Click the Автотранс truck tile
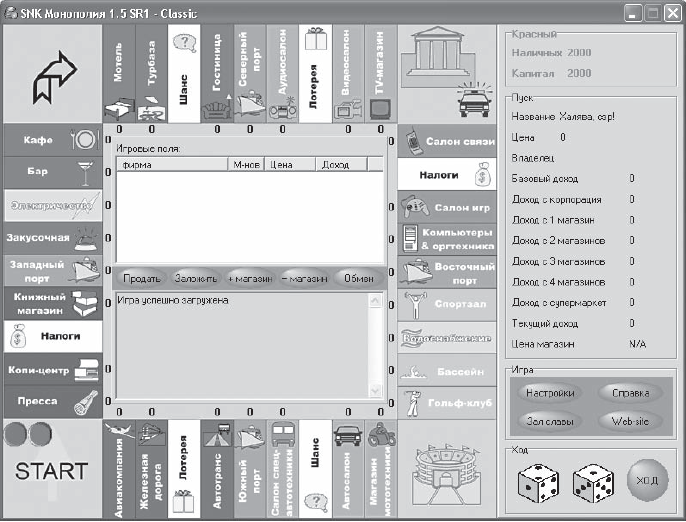The image size is (686, 522). pyautogui.click(x=217, y=469)
